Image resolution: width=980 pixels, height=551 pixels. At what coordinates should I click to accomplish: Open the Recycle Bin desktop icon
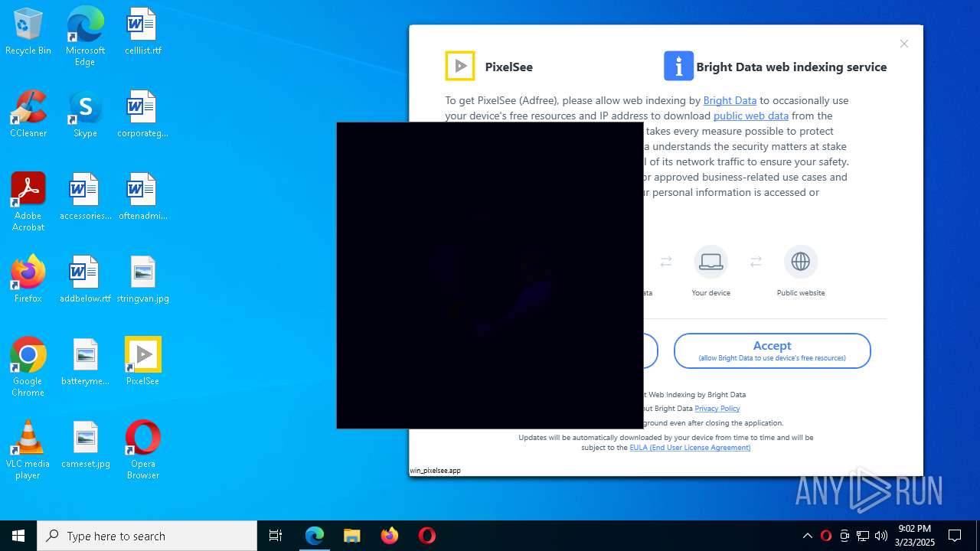(x=28, y=32)
